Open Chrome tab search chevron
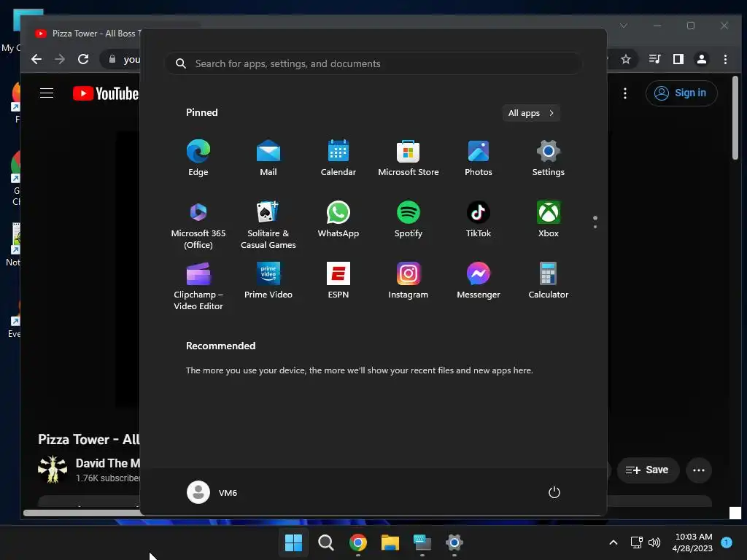The image size is (747, 560). point(624,26)
